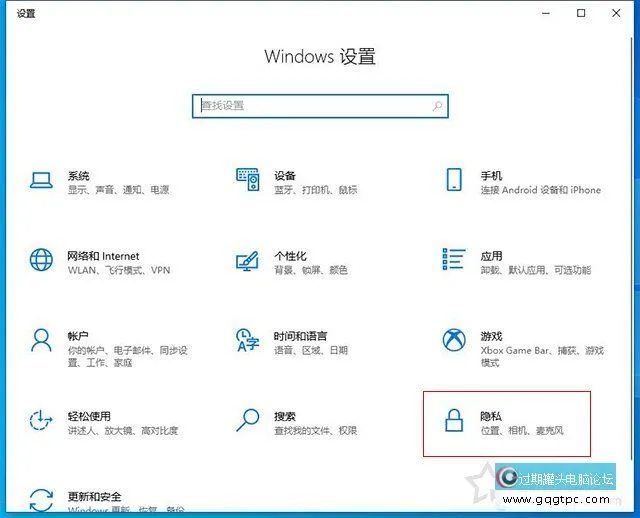The width and height of the screenshot is (640, 518).
Task: Open the 搜索 magnifying glass category icon
Action: 247,420
